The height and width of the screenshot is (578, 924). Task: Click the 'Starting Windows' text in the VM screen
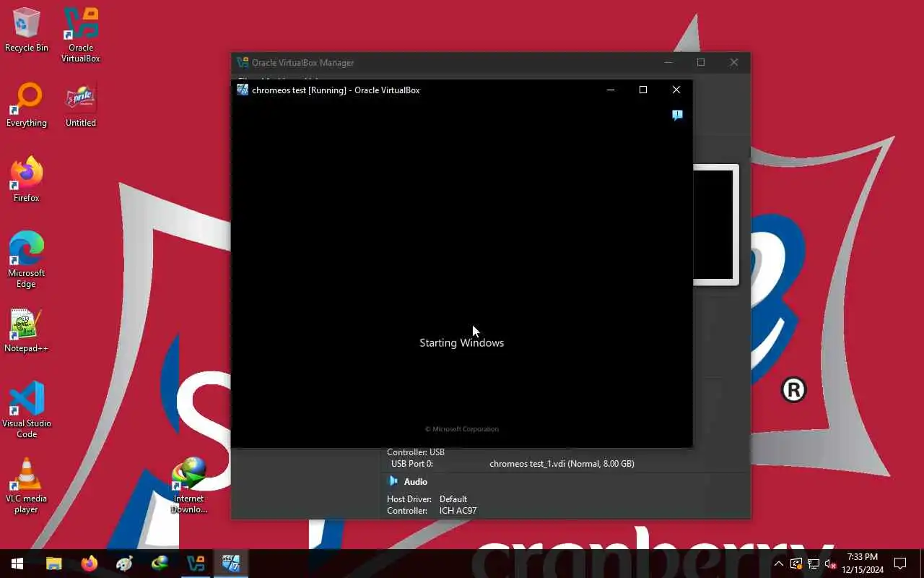pyautogui.click(x=462, y=342)
